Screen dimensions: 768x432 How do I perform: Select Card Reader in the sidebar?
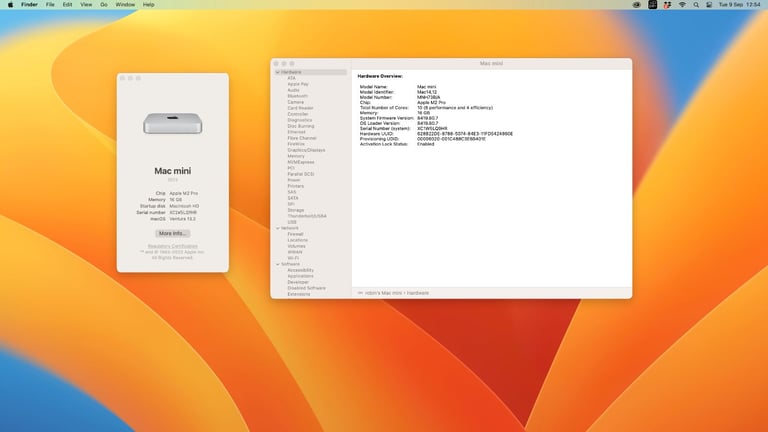tap(300, 108)
